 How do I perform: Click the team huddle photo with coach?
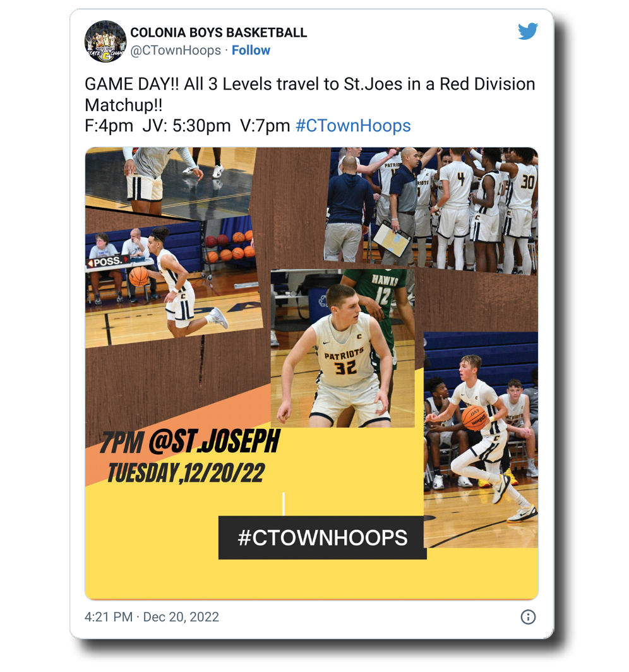431,210
